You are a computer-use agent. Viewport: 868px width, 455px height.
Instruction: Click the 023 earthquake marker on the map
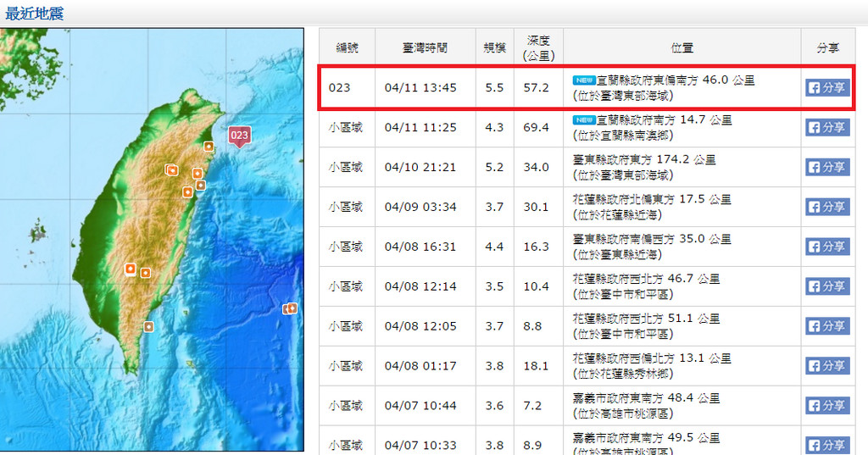point(239,135)
